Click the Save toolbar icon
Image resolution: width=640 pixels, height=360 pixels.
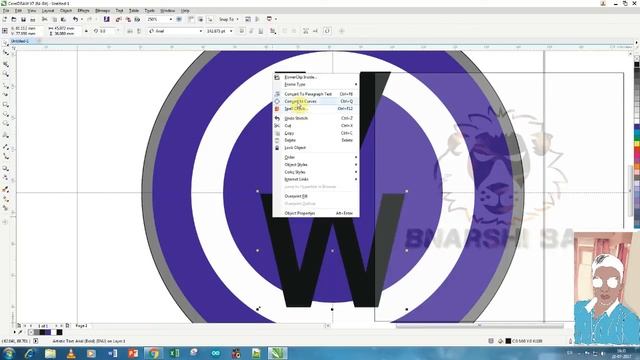tap(23, 19)
